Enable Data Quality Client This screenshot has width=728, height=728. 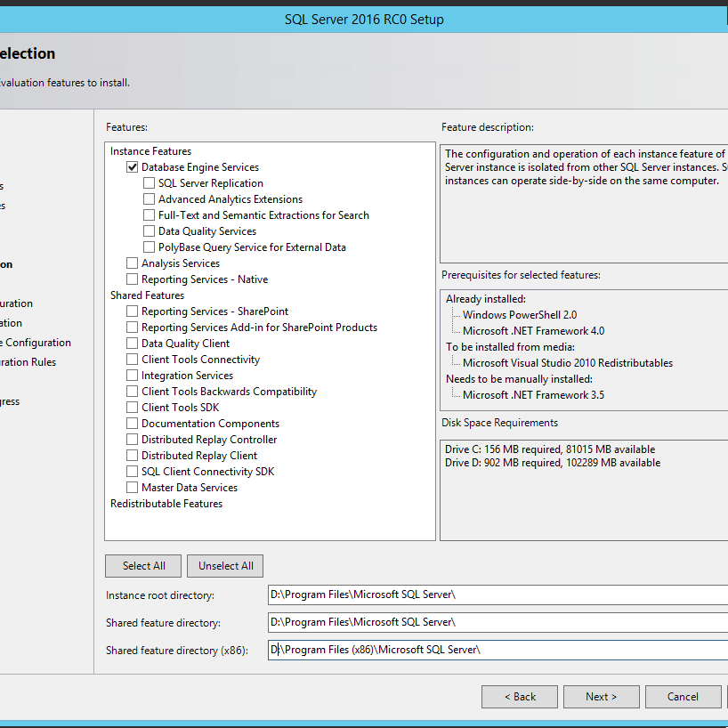[132, 343]
